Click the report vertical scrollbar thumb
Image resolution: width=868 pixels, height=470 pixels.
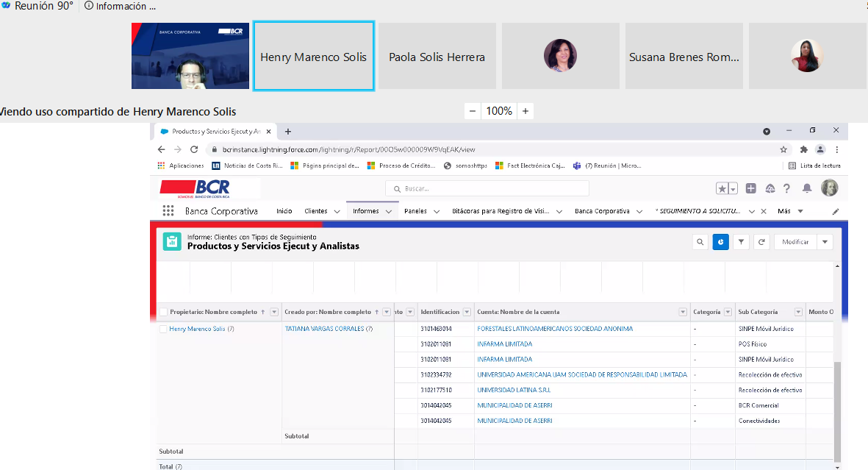tap(837, 410)
